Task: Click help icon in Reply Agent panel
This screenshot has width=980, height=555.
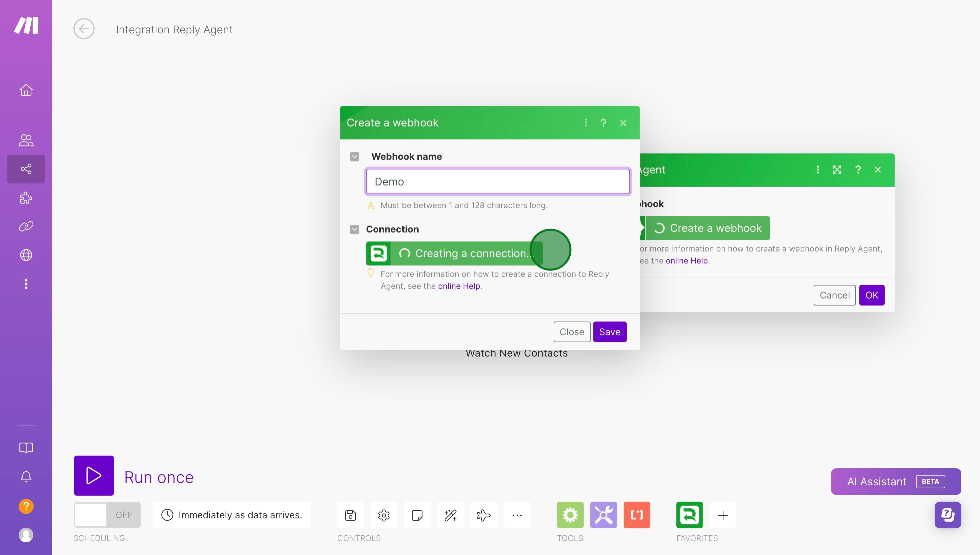Action: (x=858, y=170)
